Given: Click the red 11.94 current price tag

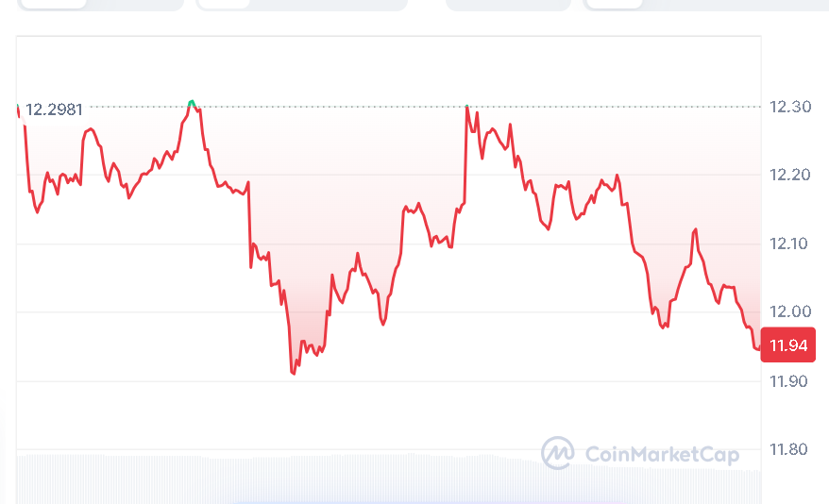Looking at the screenshot, I should [x=788, y=345].
